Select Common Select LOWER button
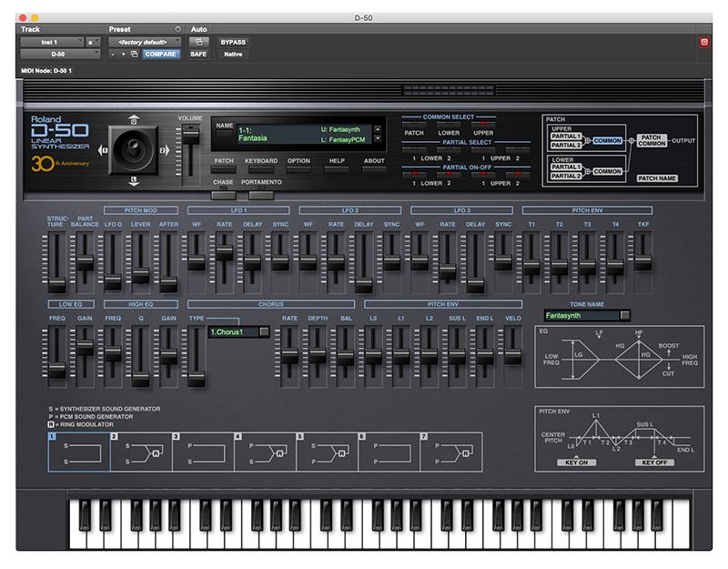Image resolution: width=728 pixels, height=569 pixels. (449, 125)
